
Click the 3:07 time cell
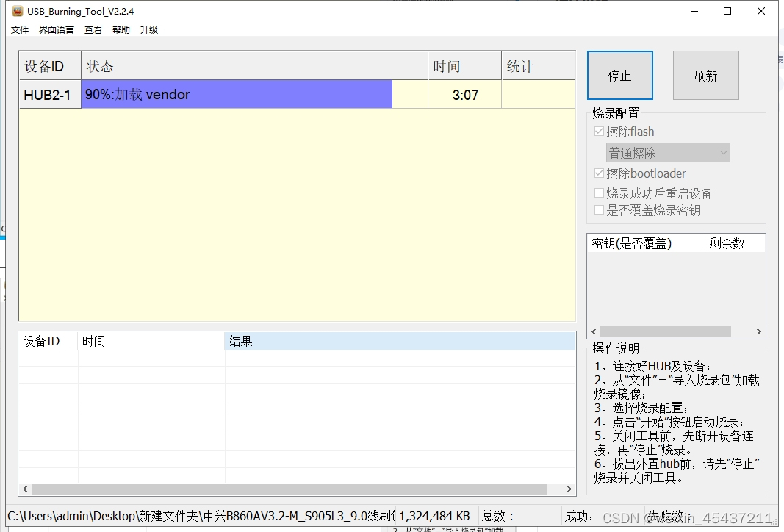coord(465,95)
